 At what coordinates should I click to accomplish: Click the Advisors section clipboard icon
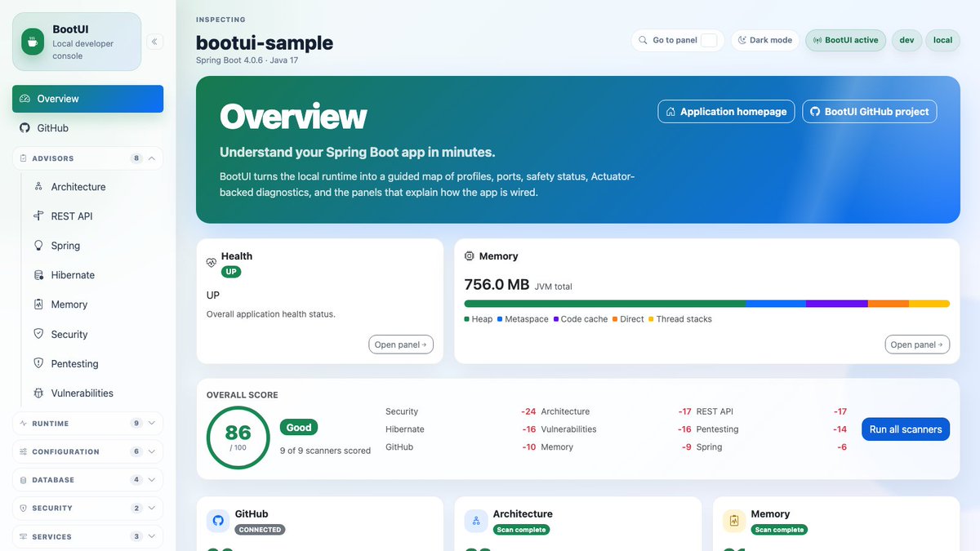click(23, 158)
